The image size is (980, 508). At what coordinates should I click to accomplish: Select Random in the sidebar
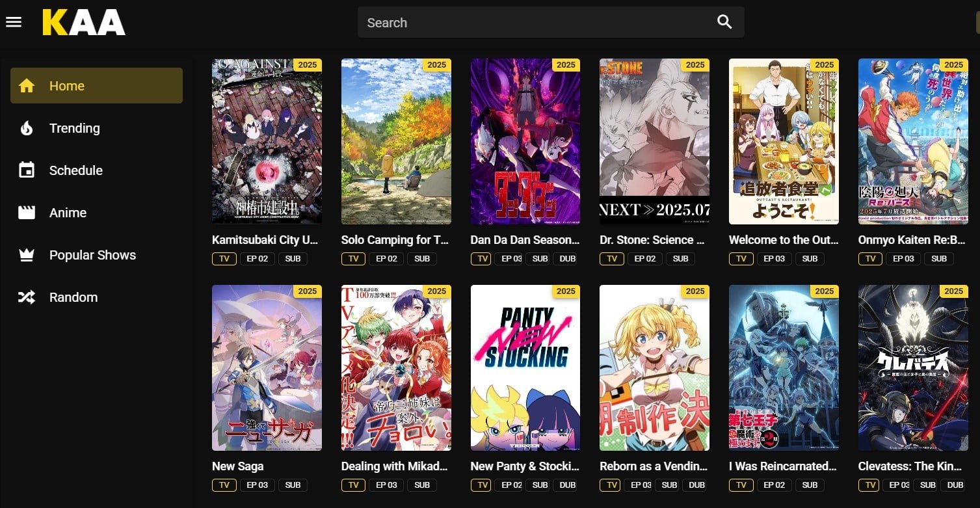[96, 297]
